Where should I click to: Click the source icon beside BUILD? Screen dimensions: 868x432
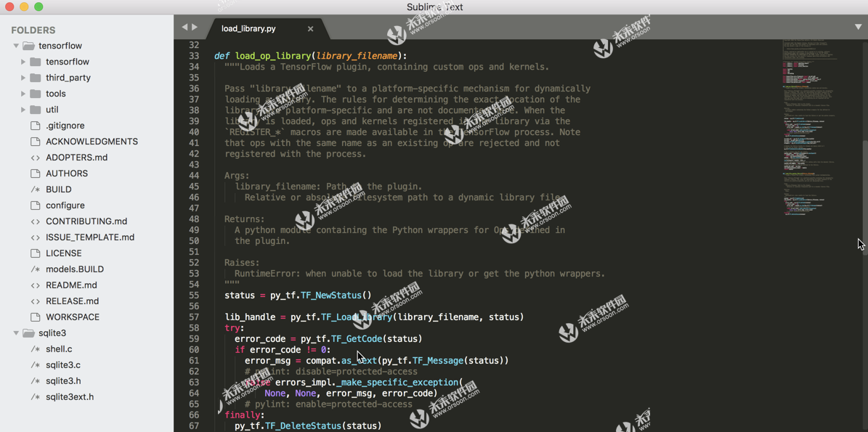point(36,189)
